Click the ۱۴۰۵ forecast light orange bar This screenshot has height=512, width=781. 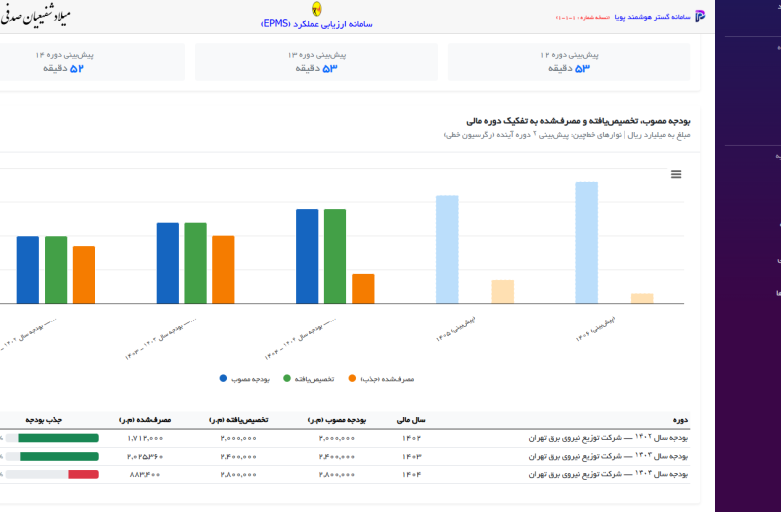(503, 292)
